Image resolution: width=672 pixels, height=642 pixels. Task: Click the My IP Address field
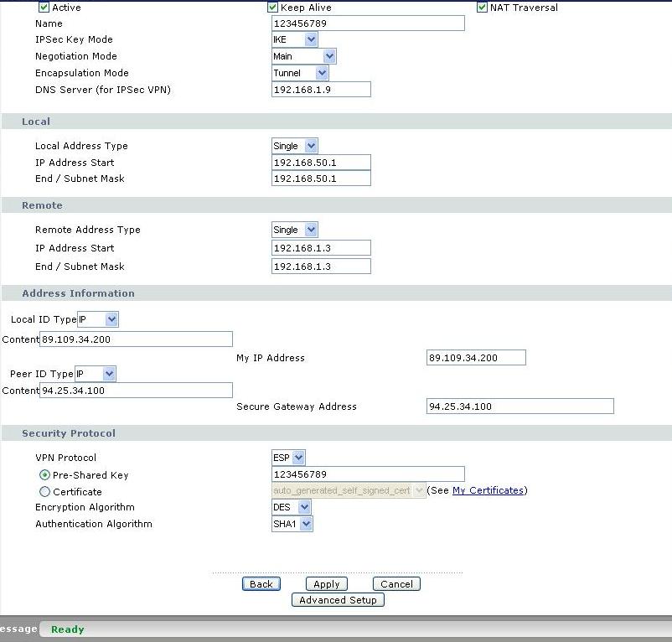(x=476, y=357)
